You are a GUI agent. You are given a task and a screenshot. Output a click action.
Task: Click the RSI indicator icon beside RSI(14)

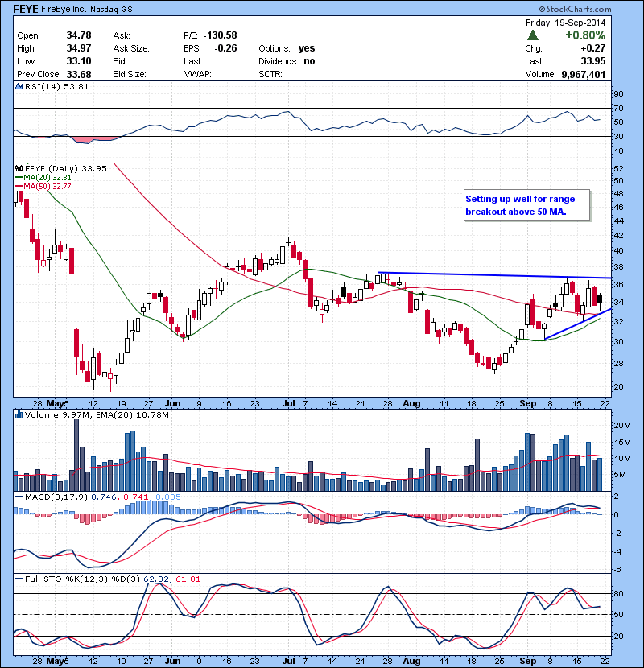[19, 86]
